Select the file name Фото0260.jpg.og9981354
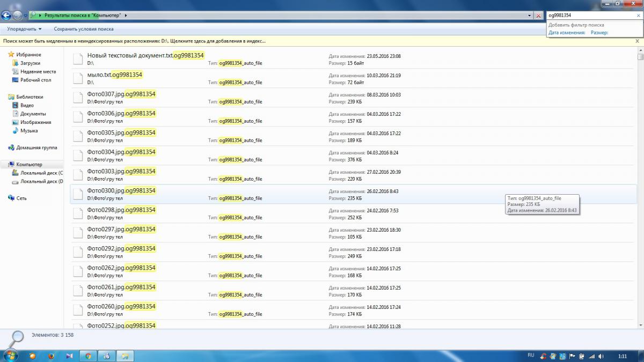644x362 pixels. [x=121, y=307]
